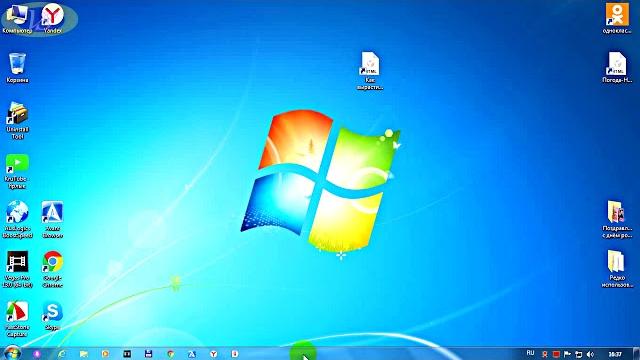
Task: Select the Google Chrome desktop shortcut
Action: tap(53, 269)
